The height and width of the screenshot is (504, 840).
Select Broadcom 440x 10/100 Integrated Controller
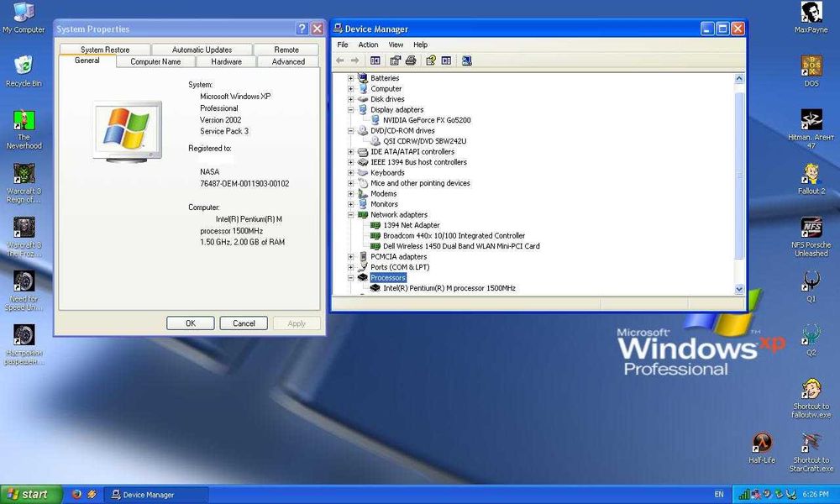tap(454, 236)
